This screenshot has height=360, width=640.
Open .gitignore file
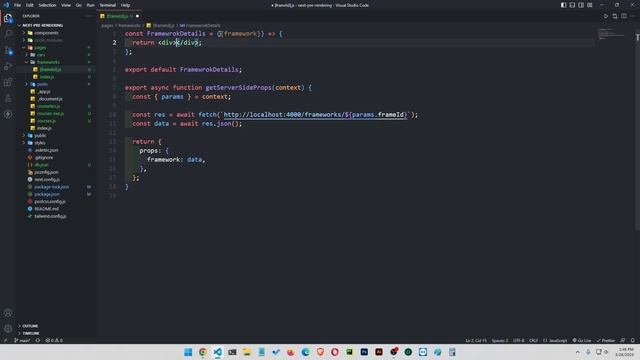coord(44,158)
